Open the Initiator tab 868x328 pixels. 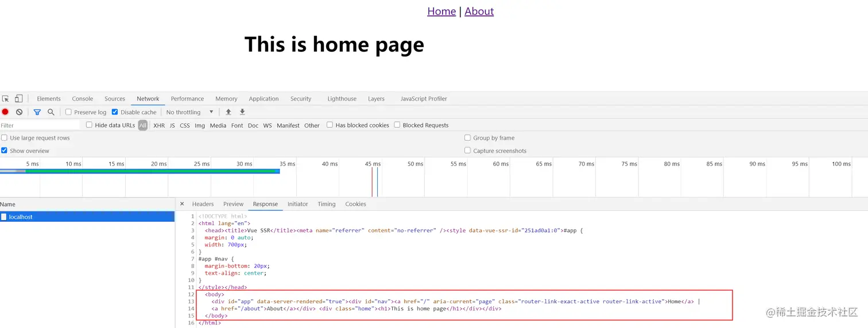297,204
